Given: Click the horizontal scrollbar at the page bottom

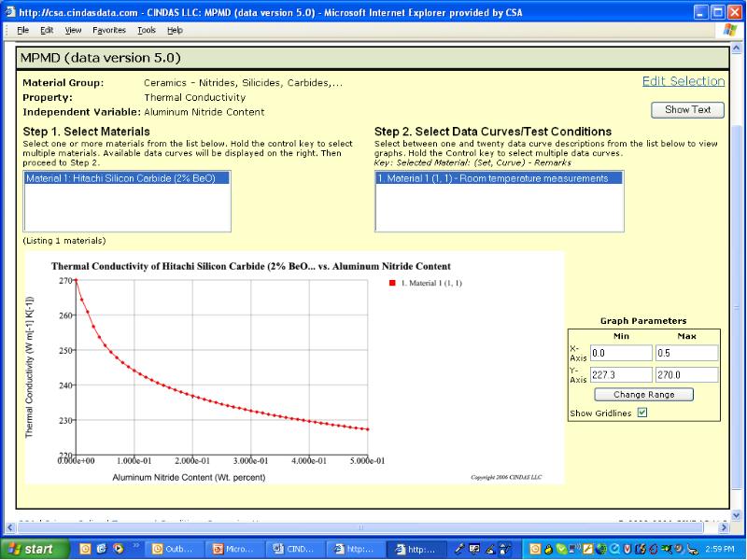Looking at the screenshot, I should [x=359, y=527].
